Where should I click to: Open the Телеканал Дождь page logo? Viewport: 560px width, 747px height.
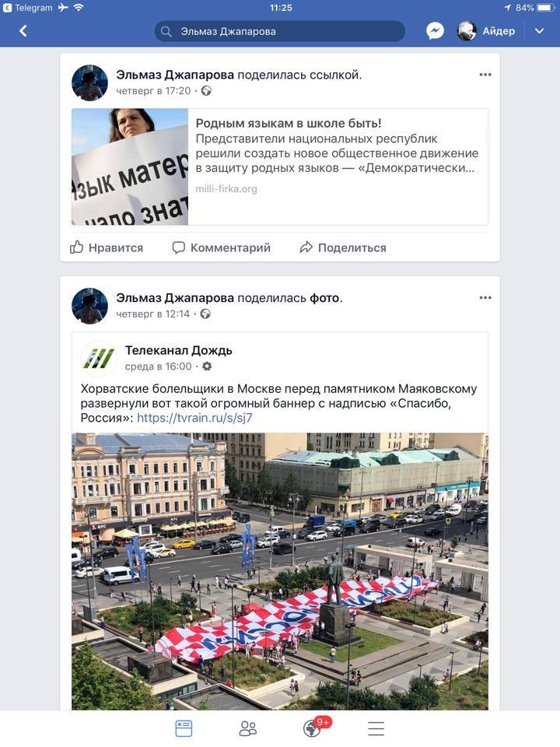[99, 358]
